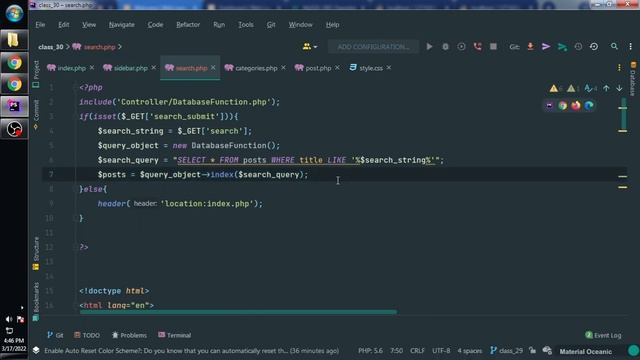The image size is (640, 360).
Task: Open the Add Configuration selector
Action: point(373,47)
